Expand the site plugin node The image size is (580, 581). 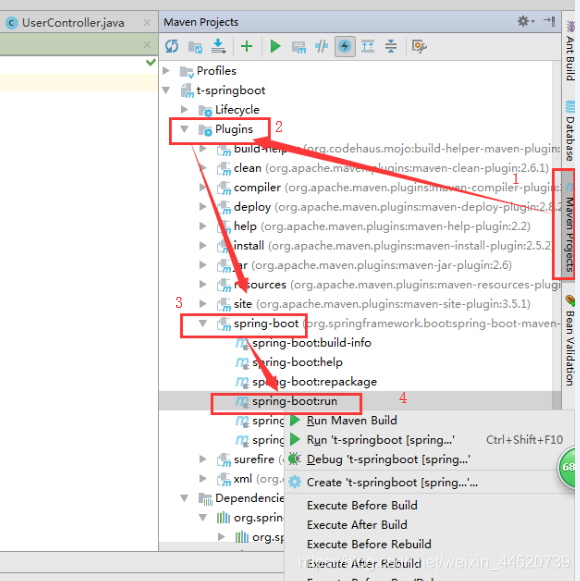pos(203,304)
